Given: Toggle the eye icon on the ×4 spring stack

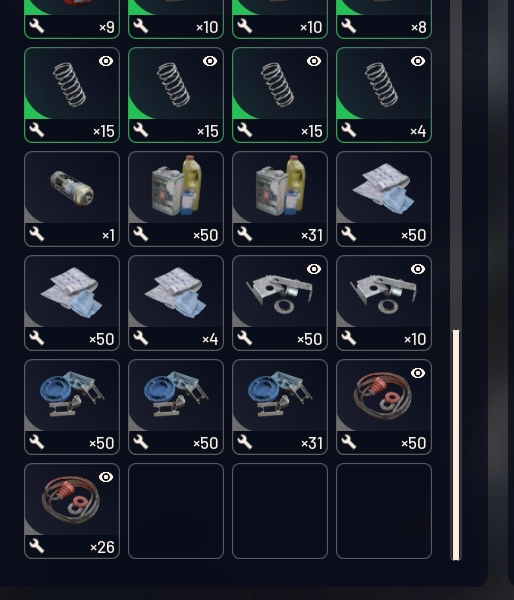Looking at the screenshot, I should (x=418, y=61).
